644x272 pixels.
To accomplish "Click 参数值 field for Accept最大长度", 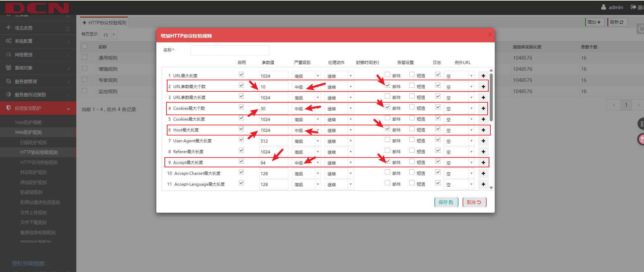I will click(274, 163).
